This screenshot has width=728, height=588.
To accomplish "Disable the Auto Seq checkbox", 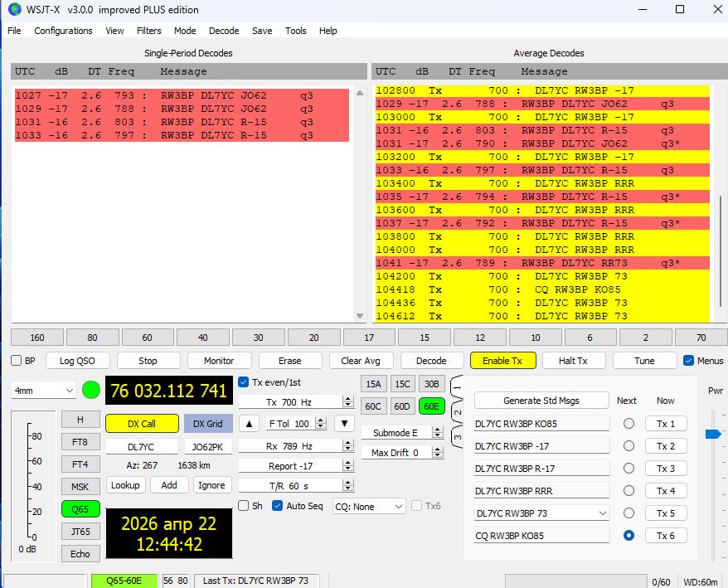I will pyautogui.click(x=277, y=506).
